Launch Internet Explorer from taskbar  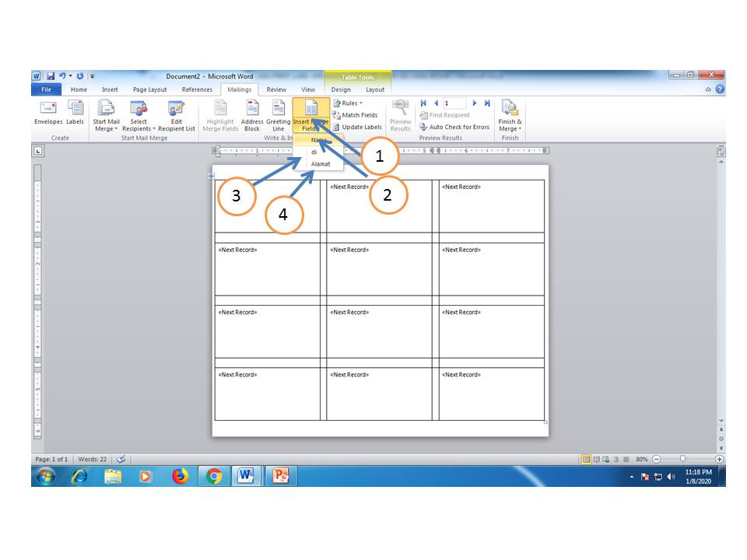coord(79,476)
